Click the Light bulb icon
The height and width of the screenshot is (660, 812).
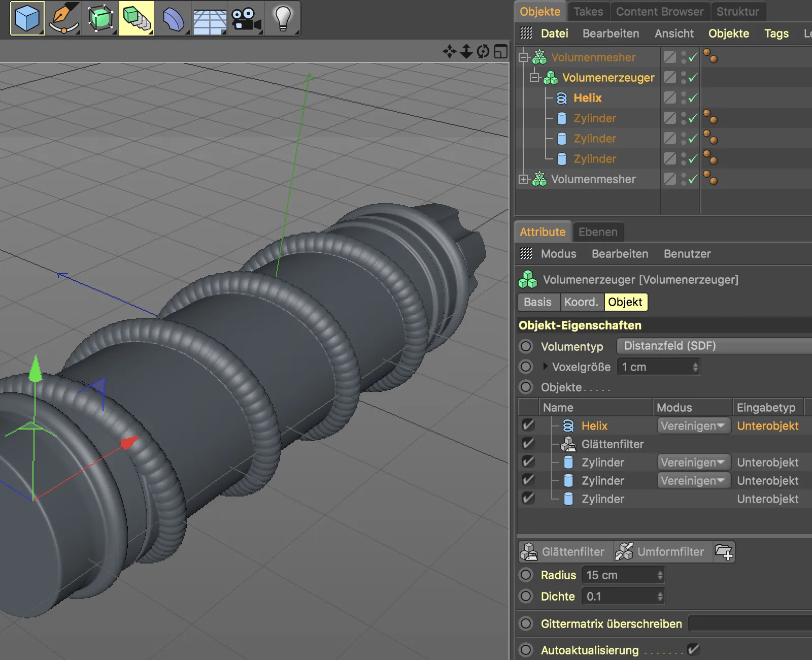pyautogui.click(x=283, y=18)
